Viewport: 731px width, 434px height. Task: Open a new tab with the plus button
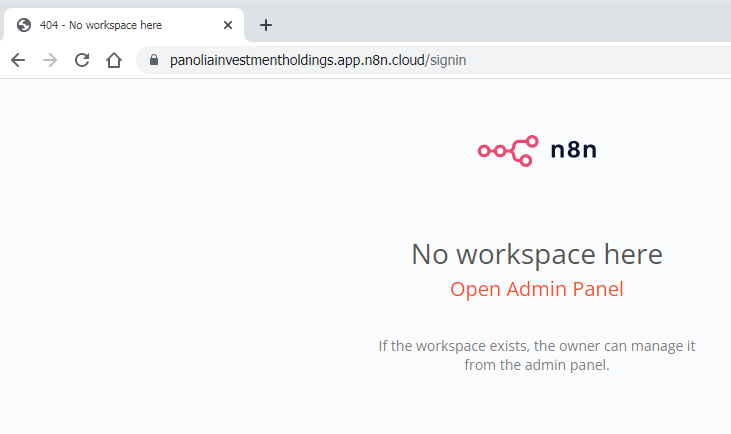266,25
